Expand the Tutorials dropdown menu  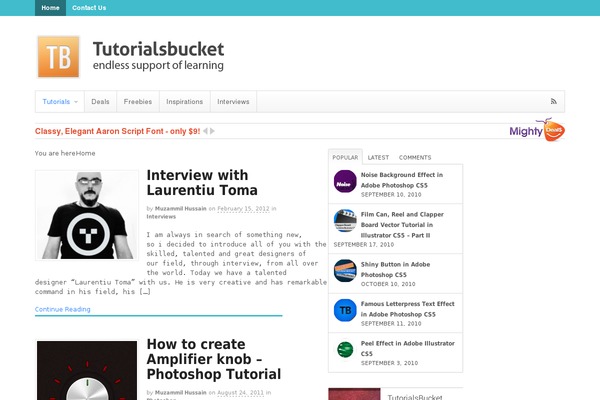60,102
